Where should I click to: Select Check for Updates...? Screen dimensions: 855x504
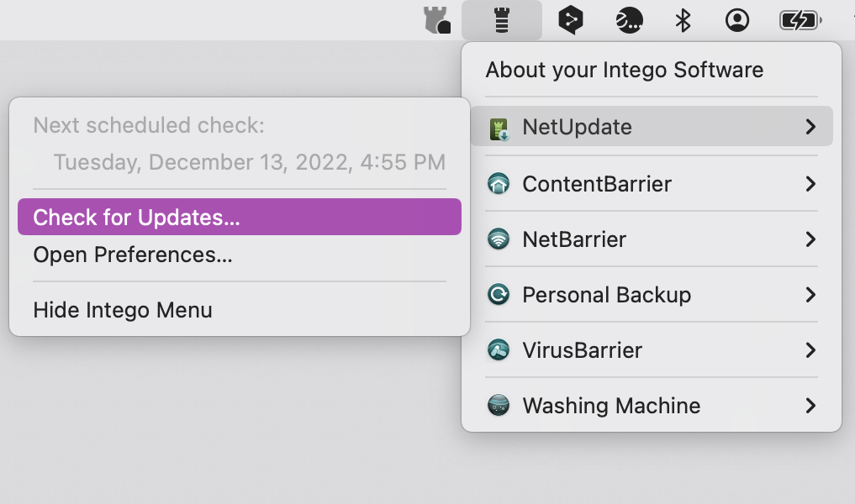coord(136,218)
